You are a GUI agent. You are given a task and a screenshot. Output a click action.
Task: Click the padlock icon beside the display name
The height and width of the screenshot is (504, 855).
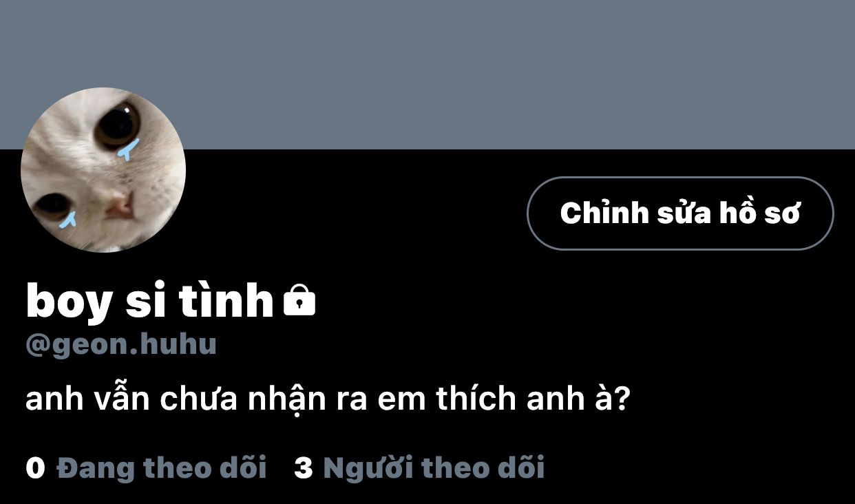coord(299,300)
